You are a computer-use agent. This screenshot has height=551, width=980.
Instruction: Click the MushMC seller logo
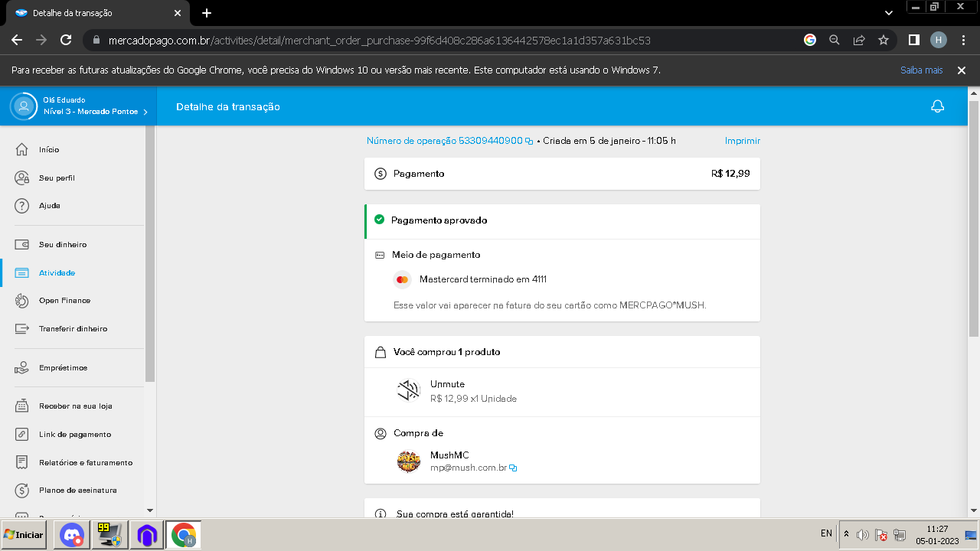(409, 461)
